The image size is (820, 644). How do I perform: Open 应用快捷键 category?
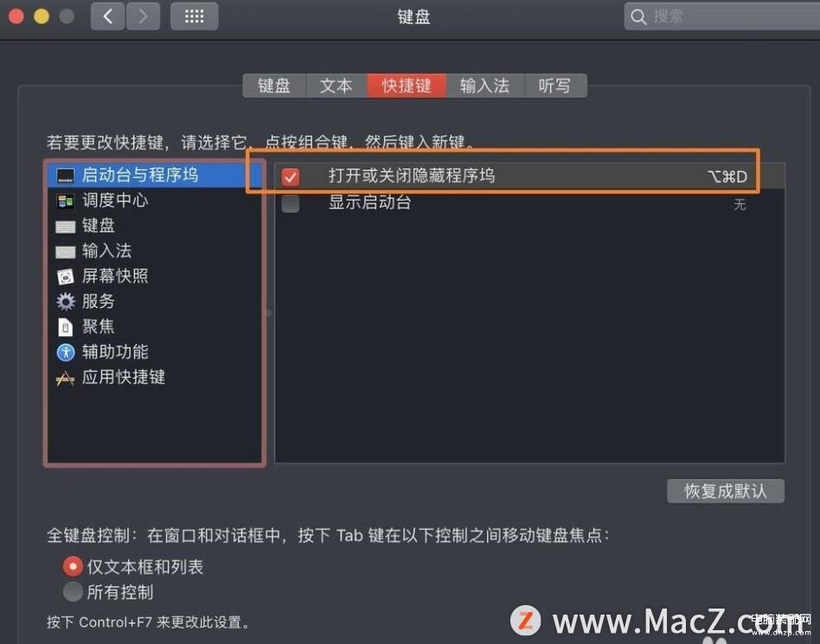(111, 377)
